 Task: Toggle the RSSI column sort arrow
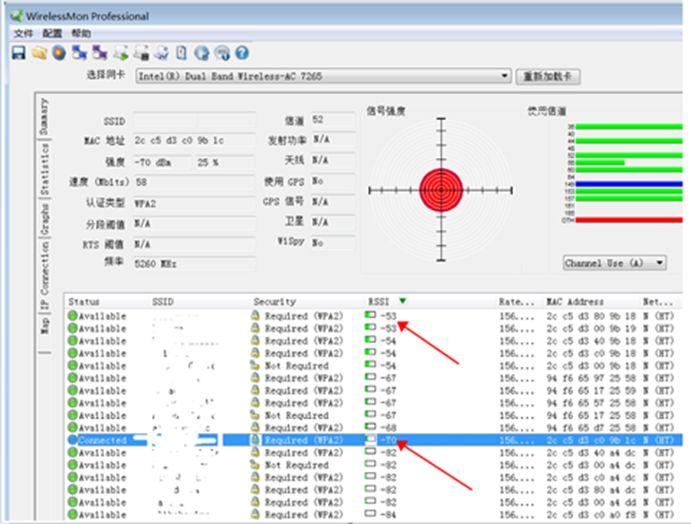(402, 301)
